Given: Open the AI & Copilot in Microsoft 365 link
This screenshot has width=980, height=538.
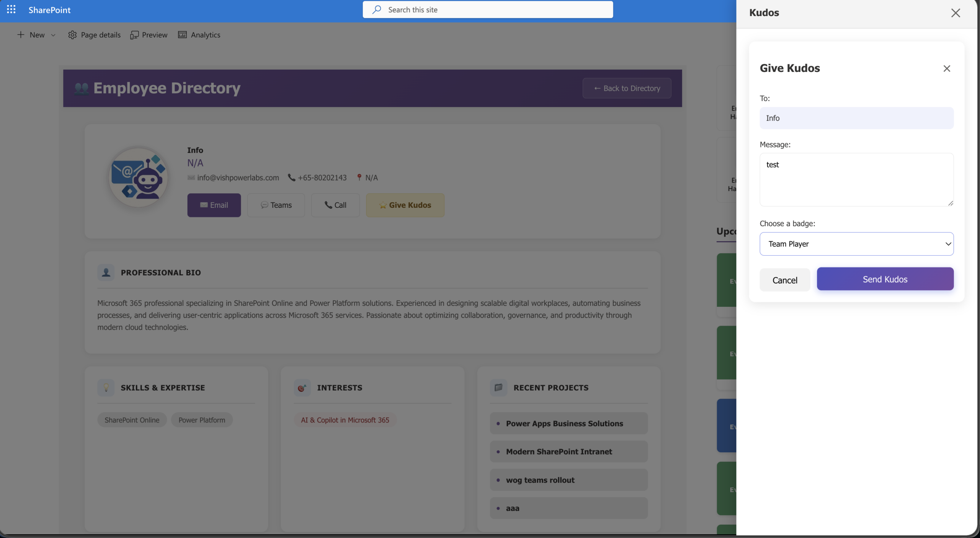Looking at the screenshot, I should coord(345,419).
